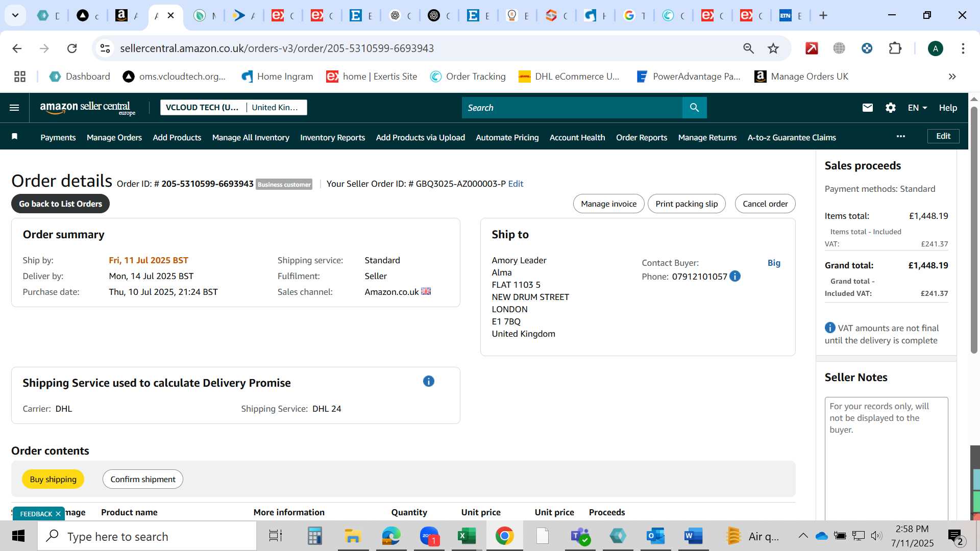This screenshot has width=980, height=551.
Task: Open the bookmarks apps grid icon
Action: (x=20, y=77)
